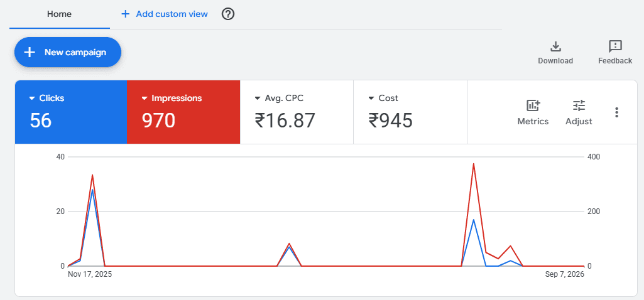
Task: Open the Metrics chart icon
Action: click(533, 106)
